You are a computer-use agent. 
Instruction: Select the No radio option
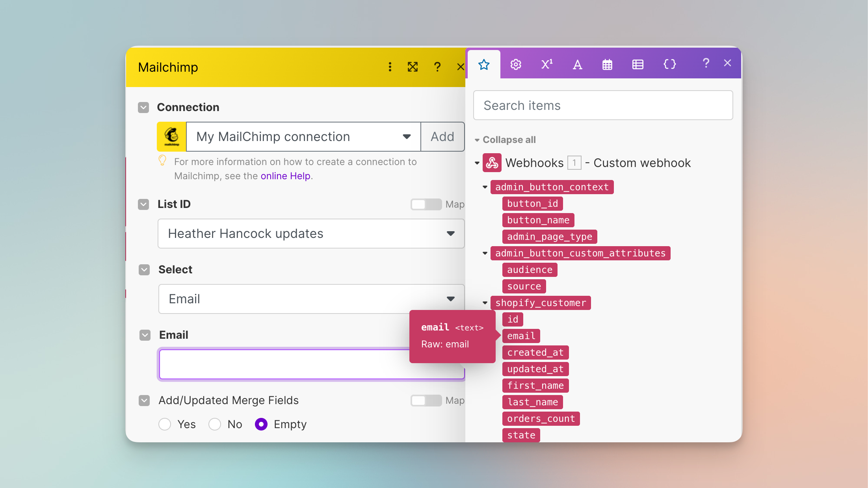click(x=215, y=424)
